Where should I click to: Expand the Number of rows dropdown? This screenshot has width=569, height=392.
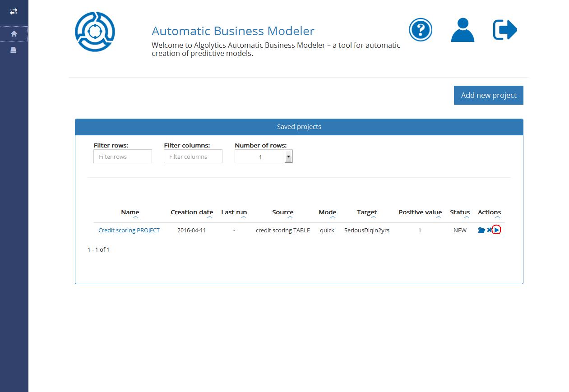(x=288, y=157)
